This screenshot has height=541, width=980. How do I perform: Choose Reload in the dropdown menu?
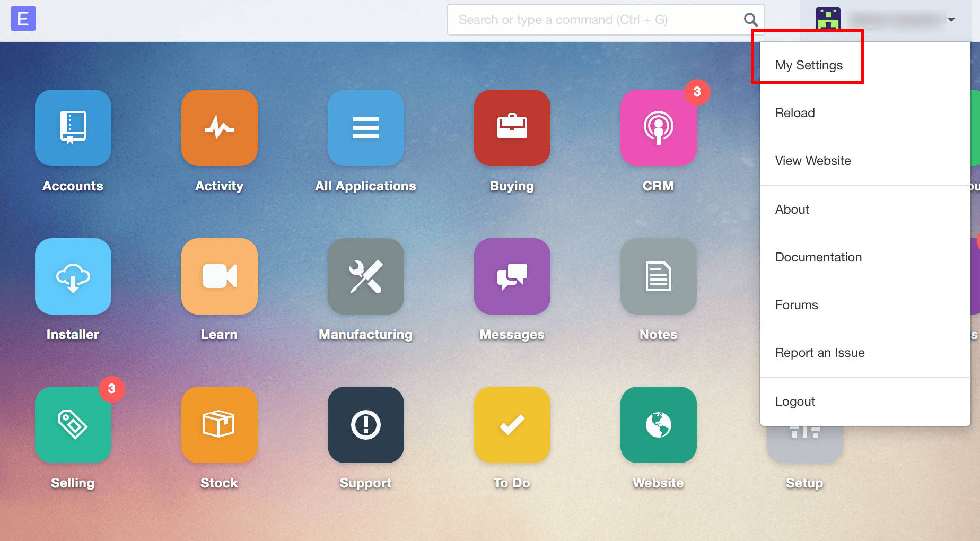coord(795,113)
